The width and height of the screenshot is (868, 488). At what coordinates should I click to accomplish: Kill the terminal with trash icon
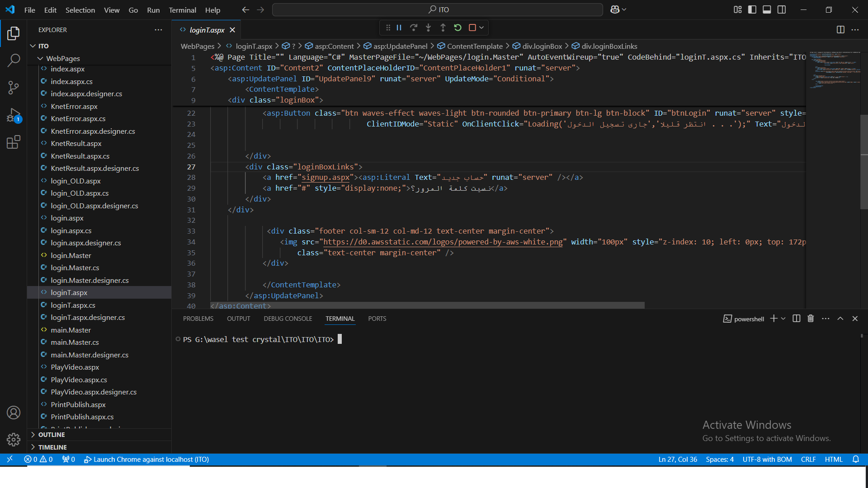pyautogui.click(x=811, y=319)
